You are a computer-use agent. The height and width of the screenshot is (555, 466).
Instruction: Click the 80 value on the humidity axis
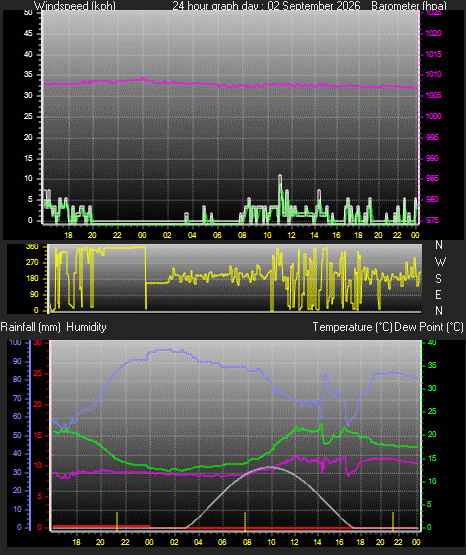click(x=17, y=379)
